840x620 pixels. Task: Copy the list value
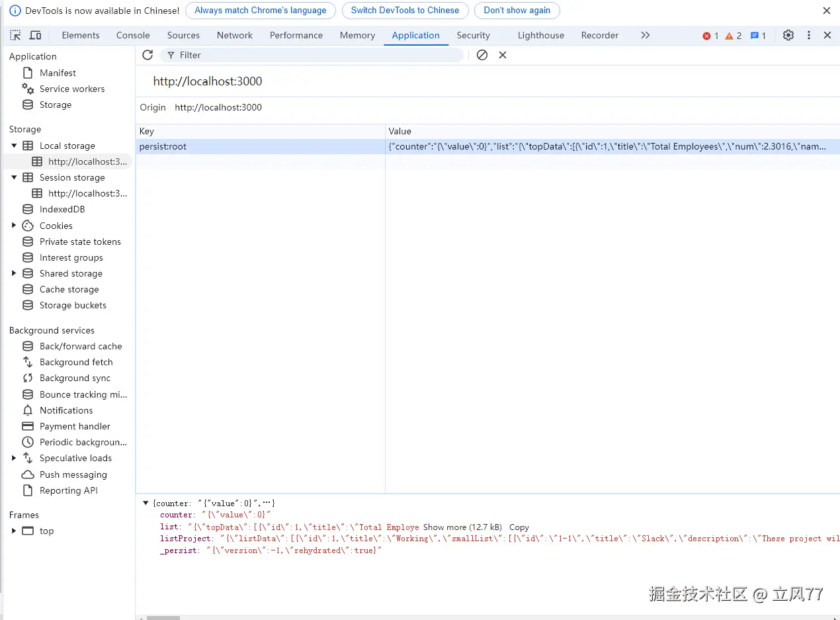click(519, 527)
